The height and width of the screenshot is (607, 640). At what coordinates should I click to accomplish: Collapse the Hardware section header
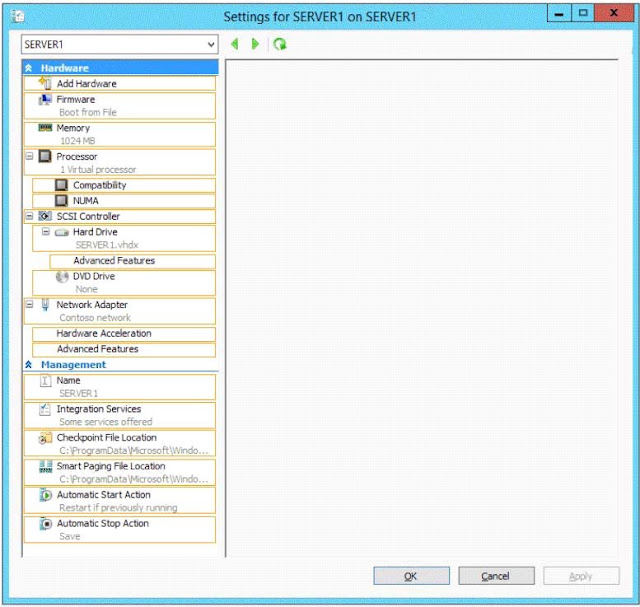click(120, 68)
